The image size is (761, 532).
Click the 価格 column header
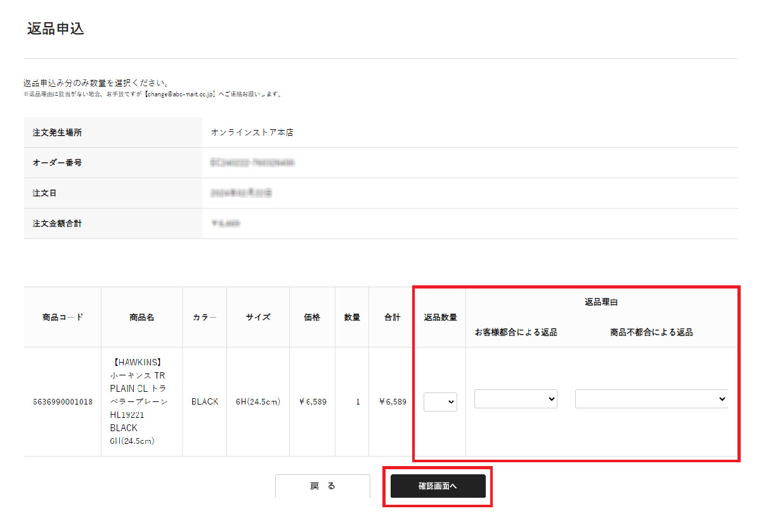click(312, 317)
